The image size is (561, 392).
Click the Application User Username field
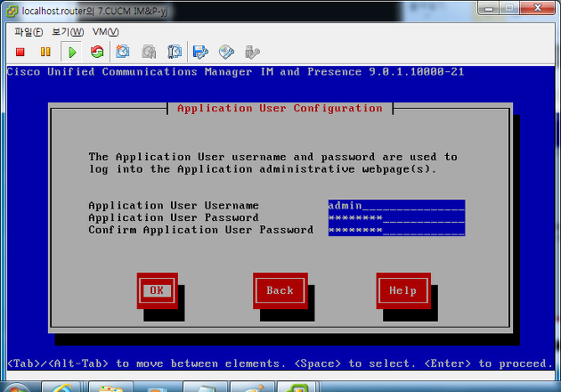pyautogui.click(x=396, y=206)
